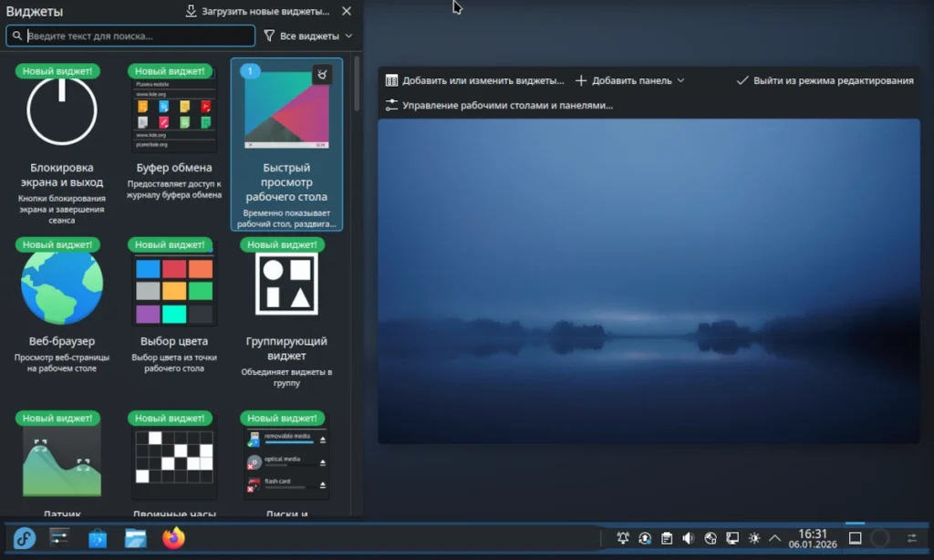This screenshot has width=934, height=560.
Task: Open the display configuration tray icon
Action: pos(732,538)
